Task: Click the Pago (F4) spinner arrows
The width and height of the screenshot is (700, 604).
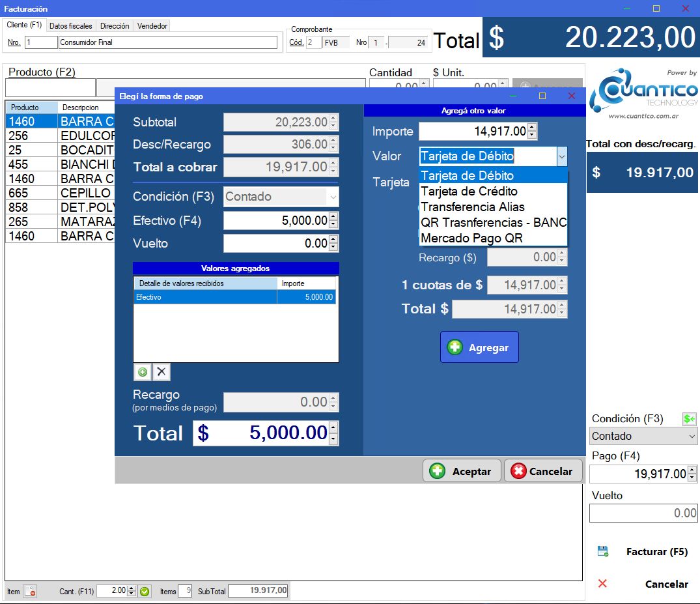Action: pos(692,474)
